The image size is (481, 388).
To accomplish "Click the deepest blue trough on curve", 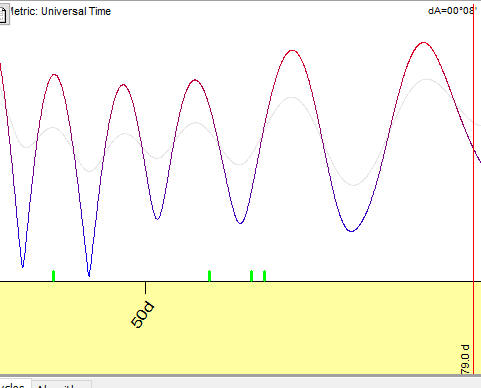I will pos(89,275).
